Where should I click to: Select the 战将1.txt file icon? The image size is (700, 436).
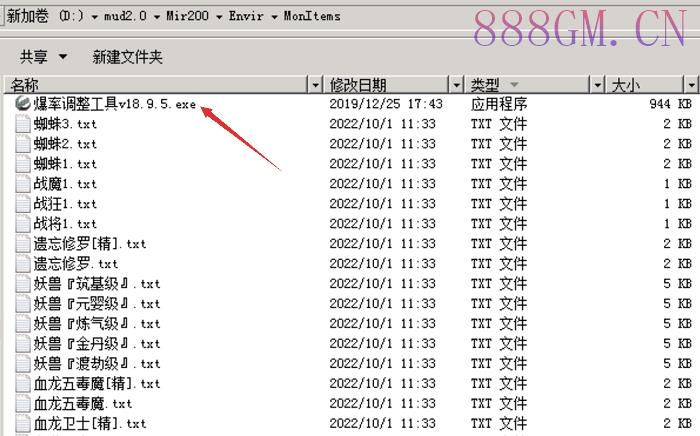(23, 224)
